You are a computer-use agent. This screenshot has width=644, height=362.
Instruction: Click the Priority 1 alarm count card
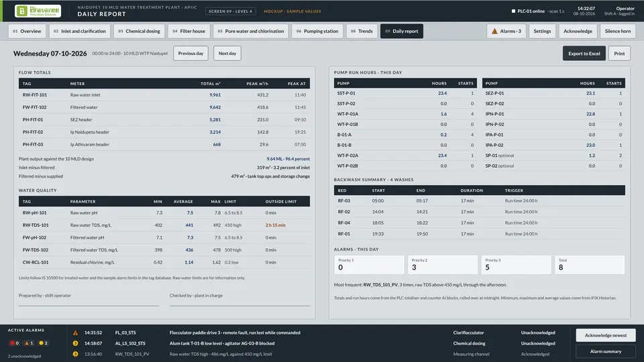click(369, 265)
